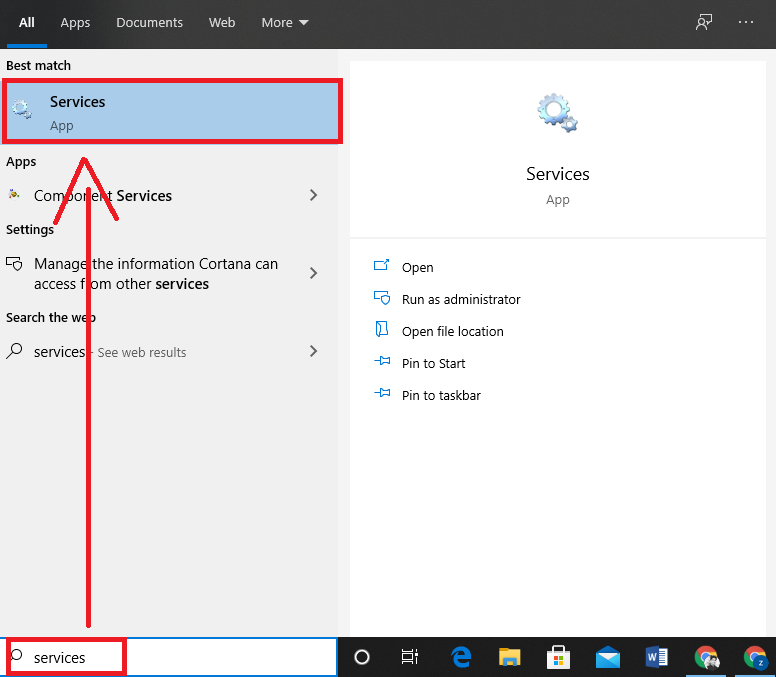Image resolution: width=776 pixels, height=677 pixels.
Task: Click Open in the preview pane
Action: tap(418, 267)
